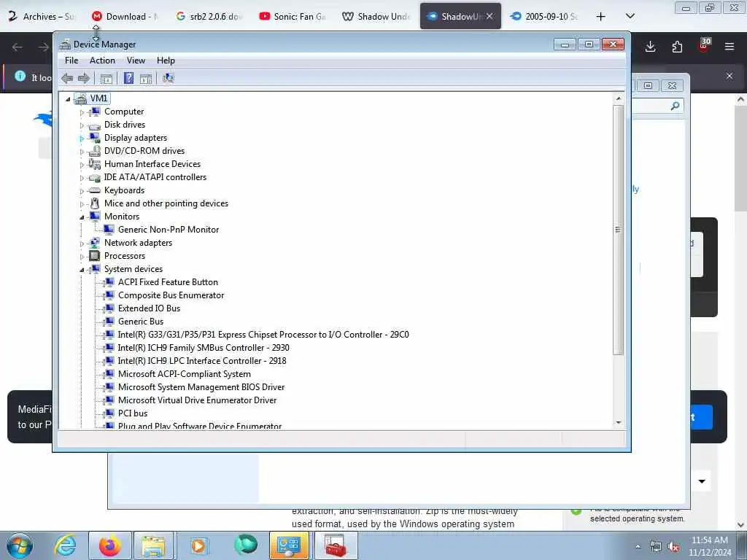Viewport: 747px width, 560px height.
Task: Switch to the Download browser tab
Action: [x=125, y=16]
